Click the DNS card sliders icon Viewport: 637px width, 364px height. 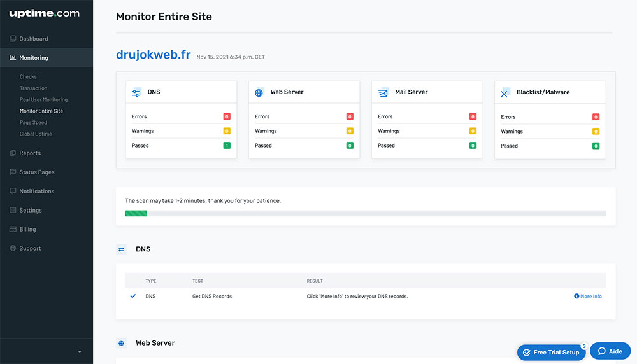tap(136, 92)
